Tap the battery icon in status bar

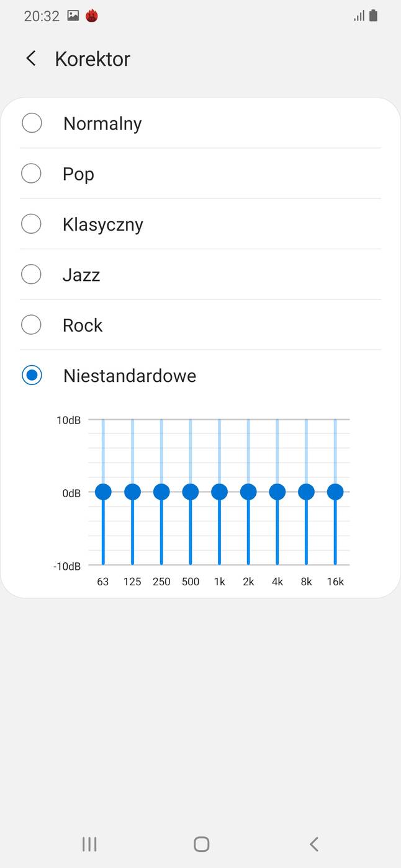[x=373, y=16]
